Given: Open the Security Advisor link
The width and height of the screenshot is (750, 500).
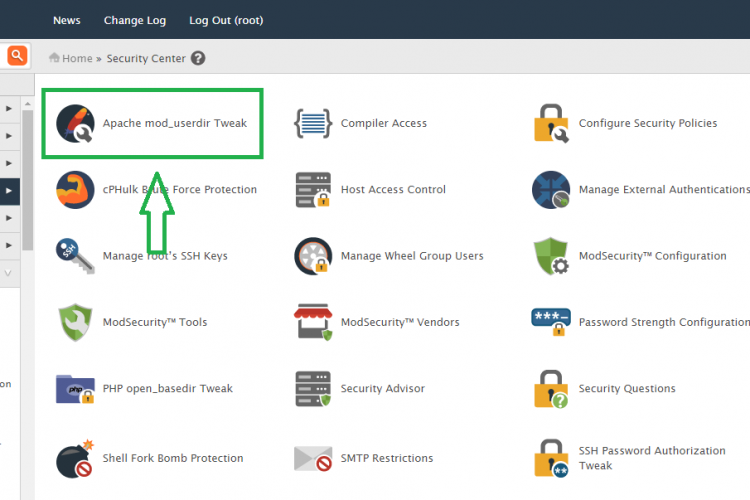Looking at the screenshot, I should click(x=383, y=389).
